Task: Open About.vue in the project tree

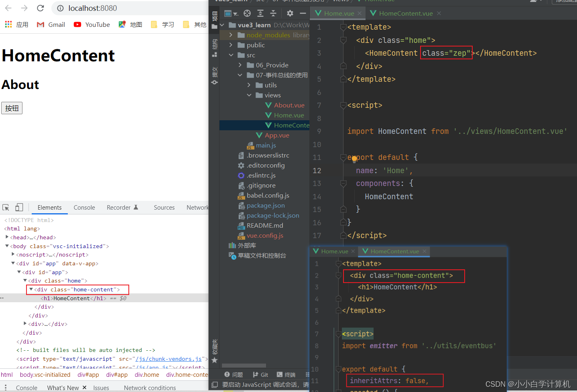Action: click(x=285, y=105)
